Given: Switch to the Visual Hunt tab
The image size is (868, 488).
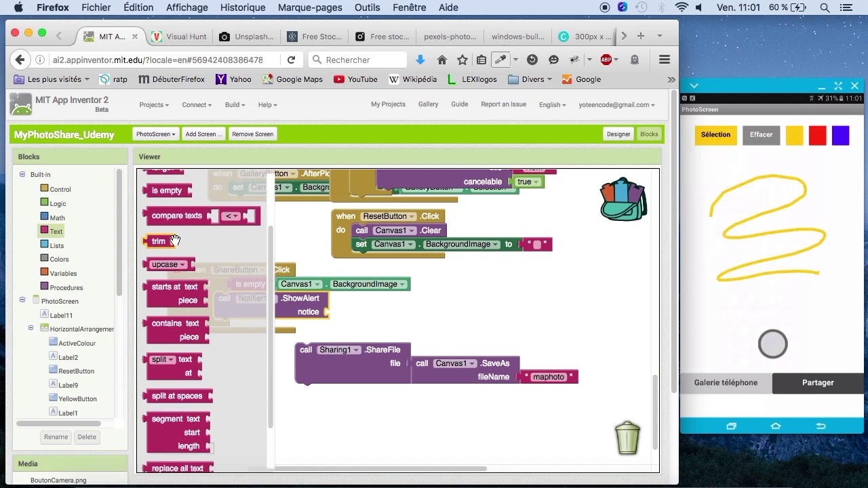Looking at the screenshot, I should tap(179, 37).
